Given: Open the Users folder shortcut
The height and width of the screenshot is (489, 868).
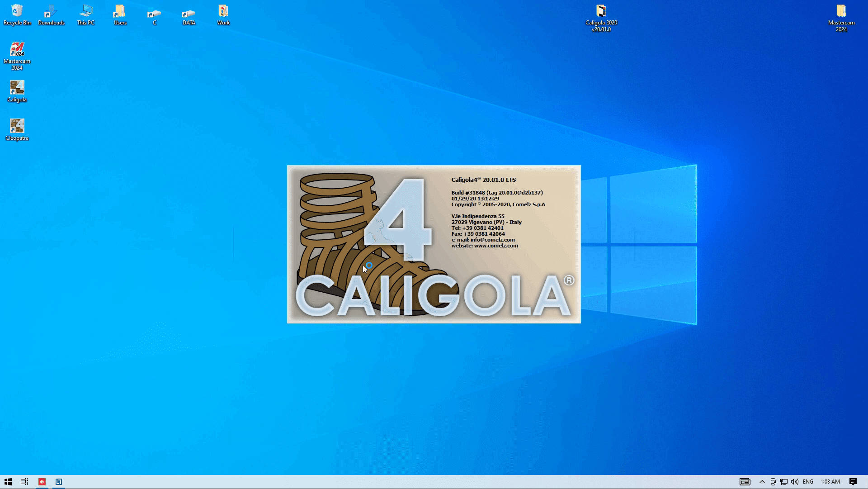Looking at the screenshot, I should click(120, 11).
